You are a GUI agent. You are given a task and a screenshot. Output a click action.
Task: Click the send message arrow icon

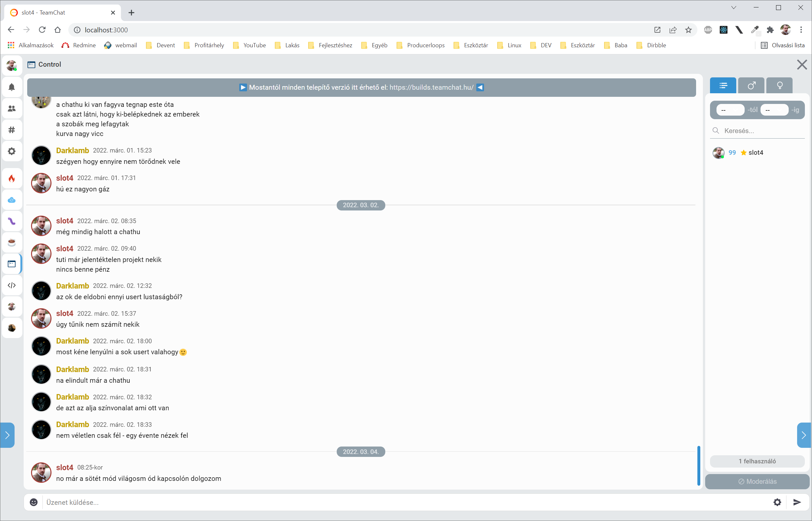[797, 502]
